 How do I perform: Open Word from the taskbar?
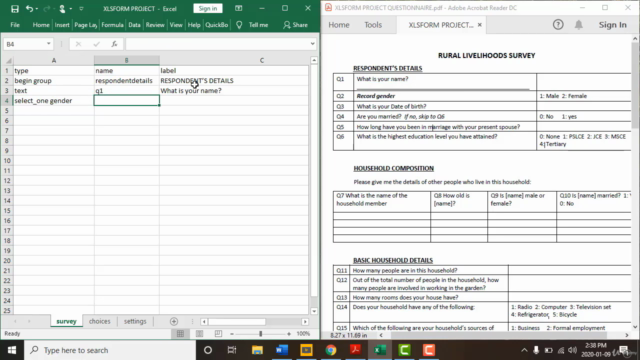point(282,350)
